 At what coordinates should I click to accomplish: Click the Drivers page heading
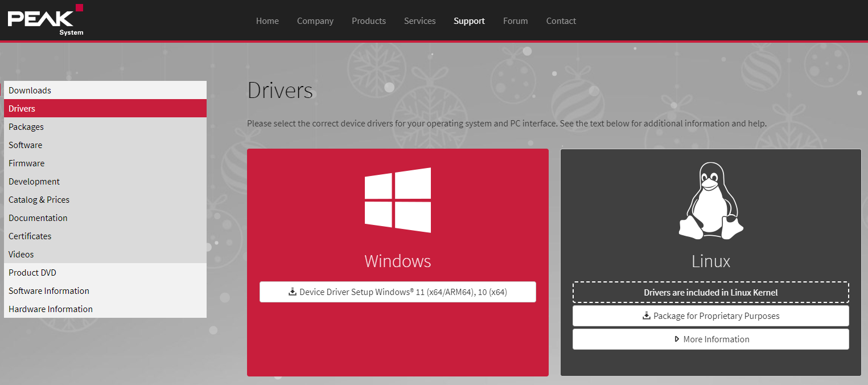pos(280,91)
